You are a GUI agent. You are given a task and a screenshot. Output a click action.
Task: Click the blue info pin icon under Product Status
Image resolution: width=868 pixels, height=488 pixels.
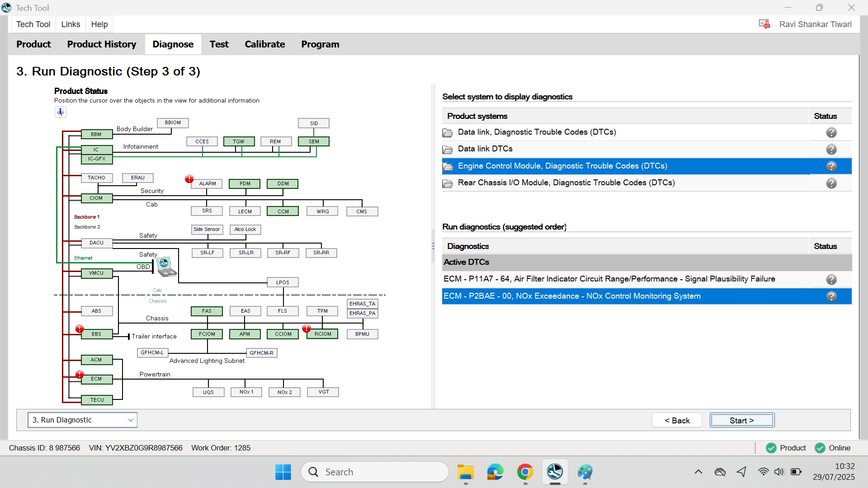tap(60, 112)
